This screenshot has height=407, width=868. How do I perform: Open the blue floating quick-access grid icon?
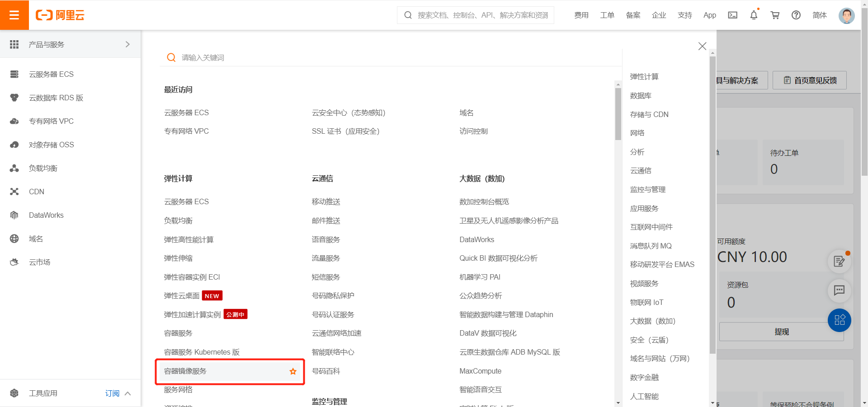pyautogui.click(x=839, y=320)
